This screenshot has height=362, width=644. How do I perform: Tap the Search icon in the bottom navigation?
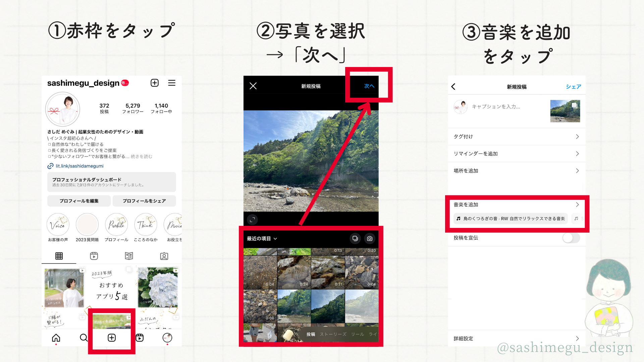tap(84, 338)
